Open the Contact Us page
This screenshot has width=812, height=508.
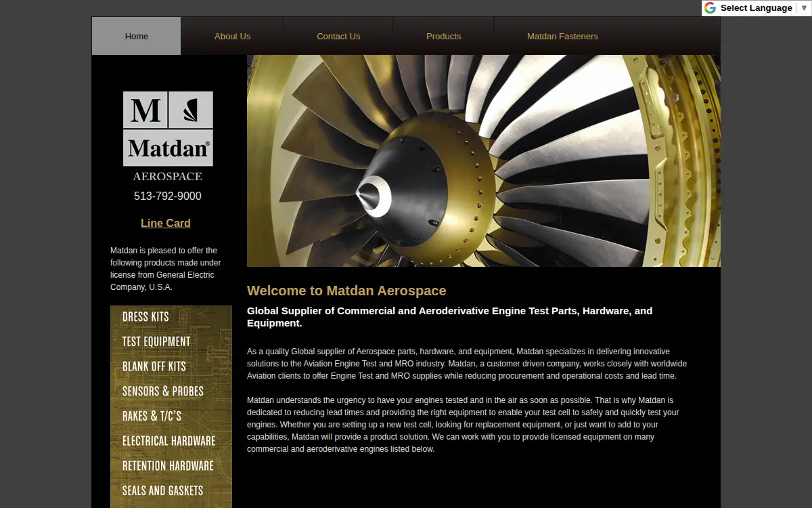tap(338, 36)
